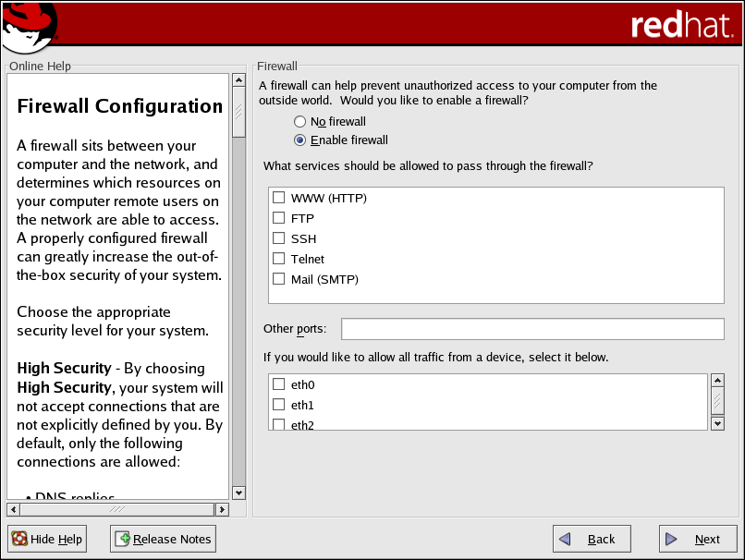745x560 pixels.
Task: Click the Back arrow icon
Action: tap(568, 539)
